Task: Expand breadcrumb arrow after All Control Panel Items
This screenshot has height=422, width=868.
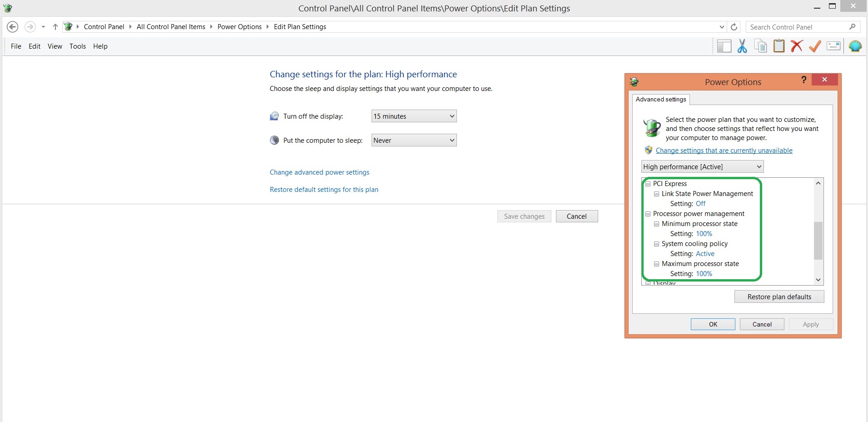Action: click(x=211, y=27)
